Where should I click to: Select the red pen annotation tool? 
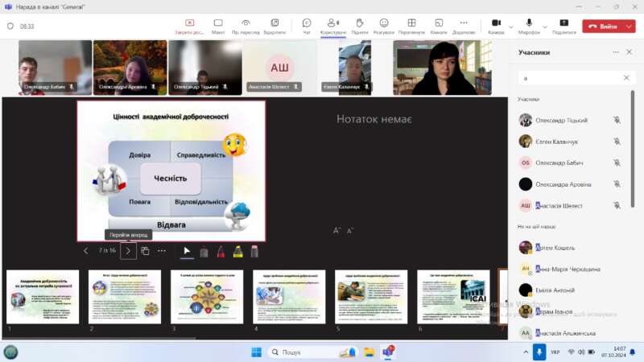tap(221, 251)
